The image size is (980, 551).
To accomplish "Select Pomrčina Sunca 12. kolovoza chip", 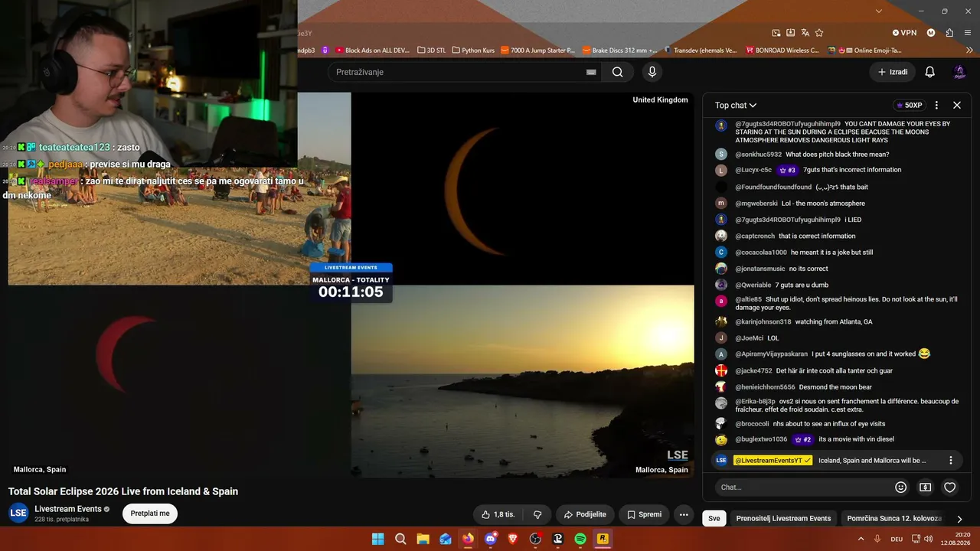I will 893,518.
